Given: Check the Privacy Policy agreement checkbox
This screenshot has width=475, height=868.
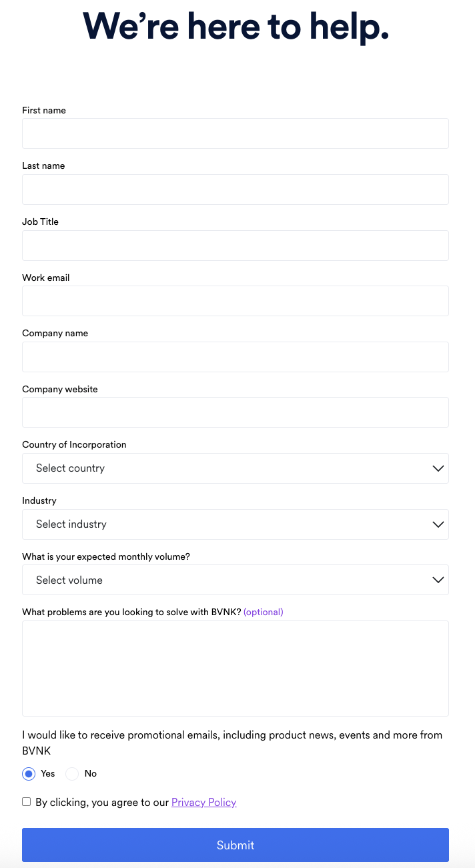Looking at the screenshot, I should click(x=27, y=802).
